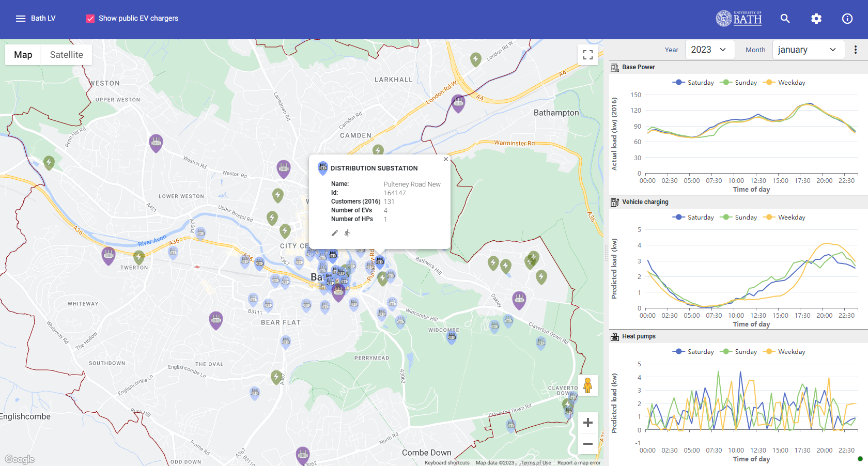Image resolution: width=868 pixels, height=466 pixels.
Task: Open the Month january dropdown
Action: click(x=808, y=50)
